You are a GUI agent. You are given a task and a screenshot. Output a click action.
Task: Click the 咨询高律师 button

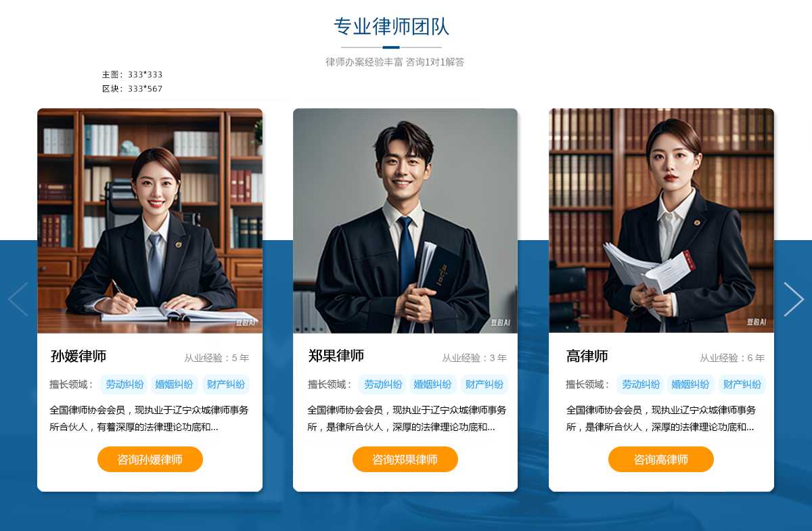pos(661,459)
